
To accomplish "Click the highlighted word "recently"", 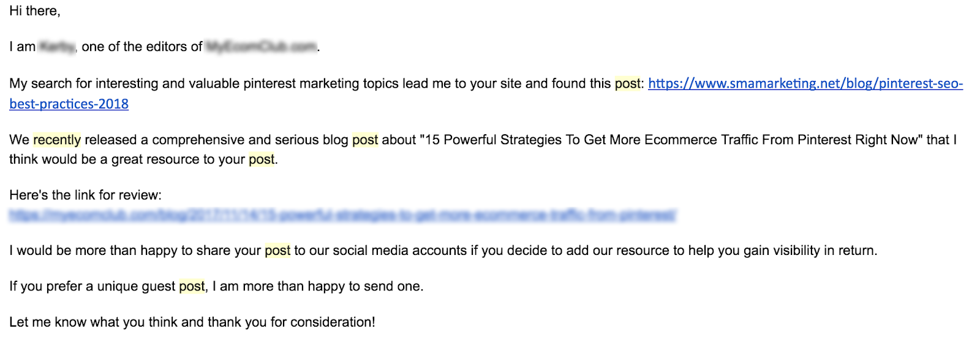I will click(57, 140).
